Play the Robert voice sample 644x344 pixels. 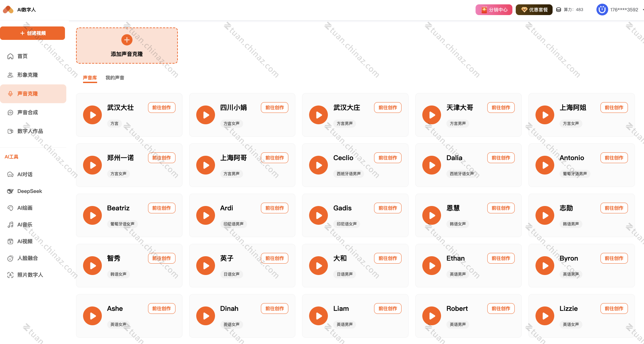(432, 316)
